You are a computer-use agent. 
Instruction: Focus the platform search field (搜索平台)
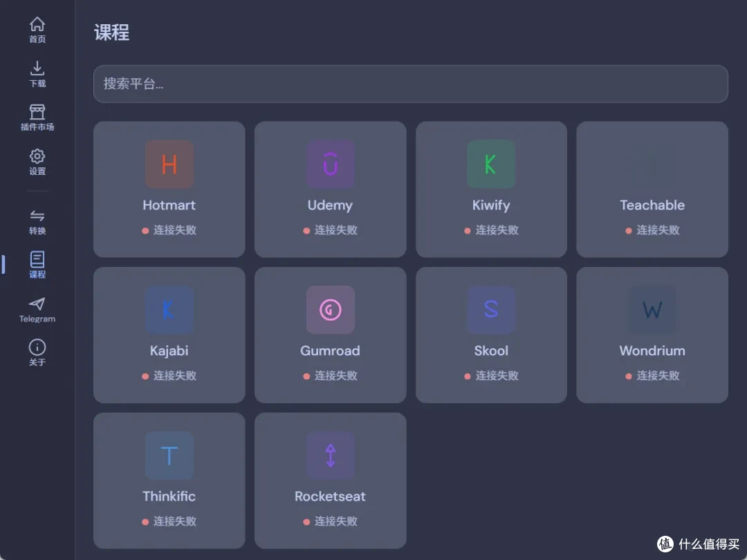pyautogui.click(x=411, y=84)
